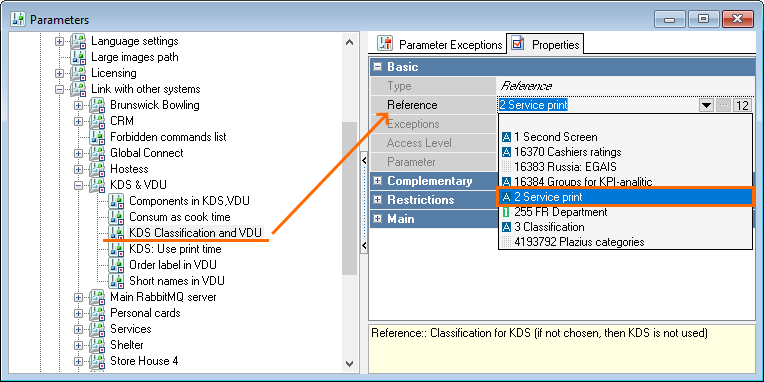Click the tree panel scroll down arrow

[349, 363]
